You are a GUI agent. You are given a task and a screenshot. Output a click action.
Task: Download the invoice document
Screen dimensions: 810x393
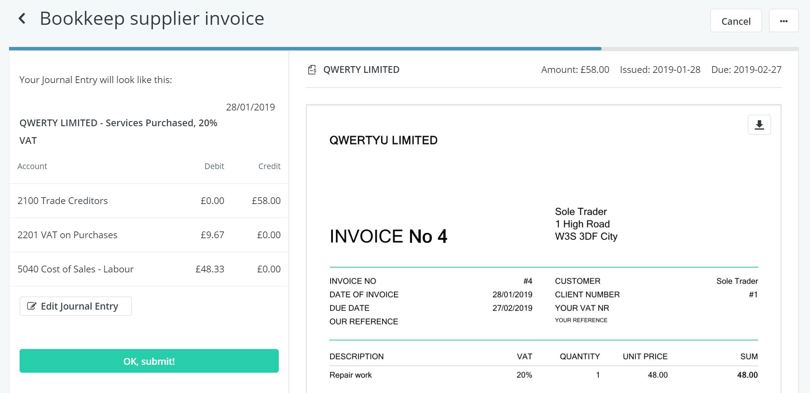point(759,125)
